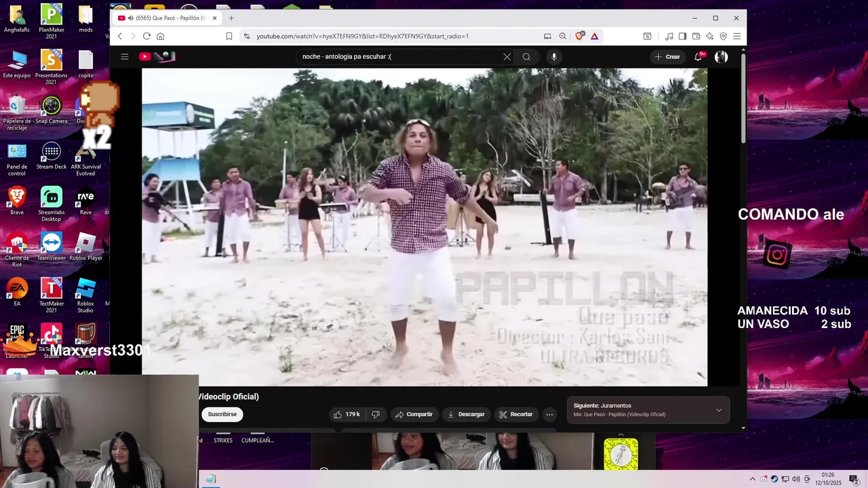Expand the Siguiente: Juramentos mix panel
Screen dimensions: 868x488
(719, 410)
